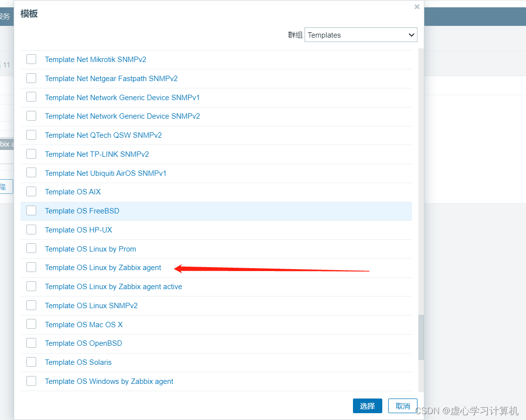Viewport: 526px width, 420px height.
Task: Tick checkbox for Template OS Windows by Zabbix agent
Action: [31, 381]
